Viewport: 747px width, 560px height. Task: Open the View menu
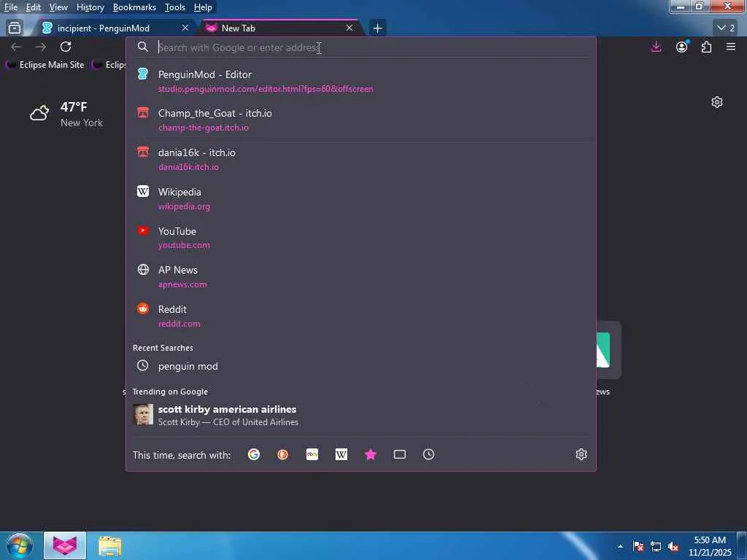[58, 7]
